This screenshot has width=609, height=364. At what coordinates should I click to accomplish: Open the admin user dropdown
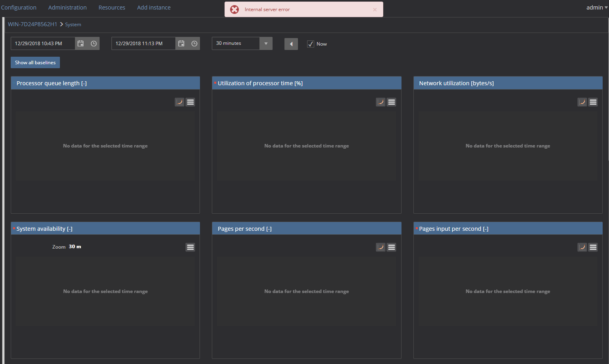coord(596,8)
